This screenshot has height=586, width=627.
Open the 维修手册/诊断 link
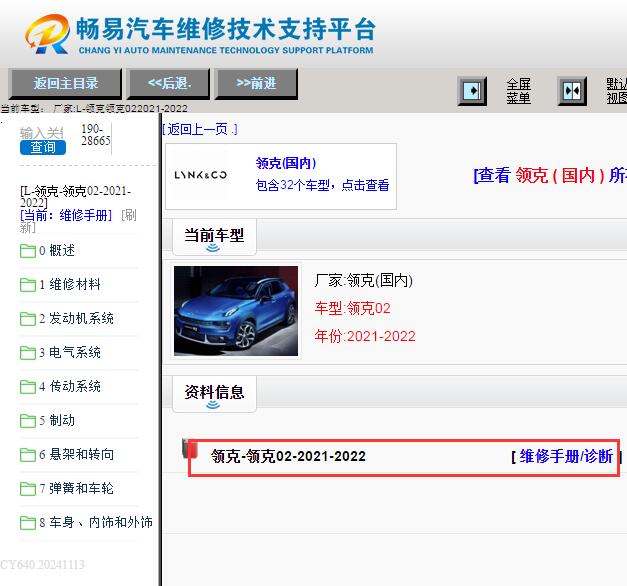[566, 456]
